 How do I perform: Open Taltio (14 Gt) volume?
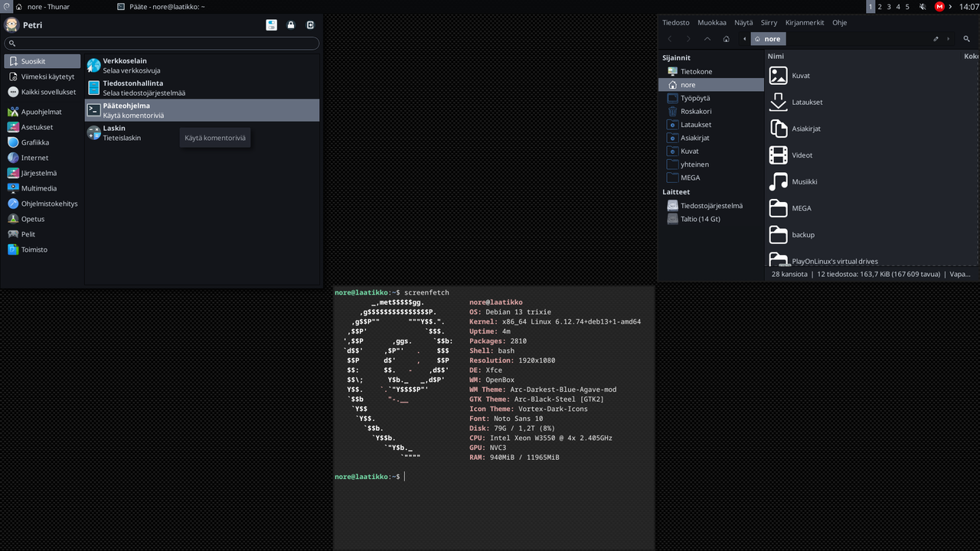tap(711, 219)
